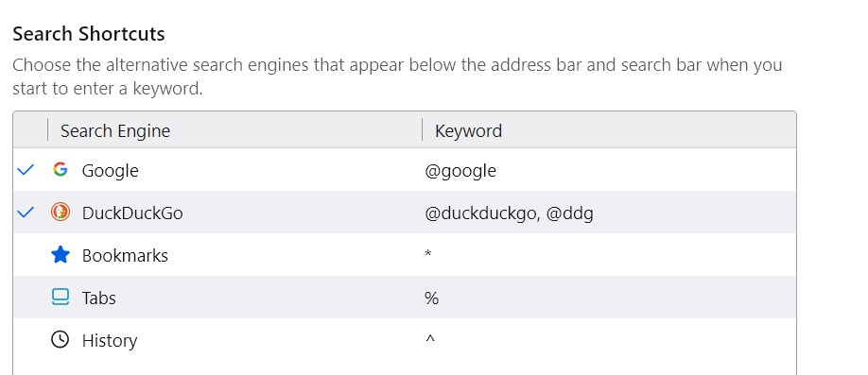
Task: Click the History clock icon
Action: coord(61,339)
